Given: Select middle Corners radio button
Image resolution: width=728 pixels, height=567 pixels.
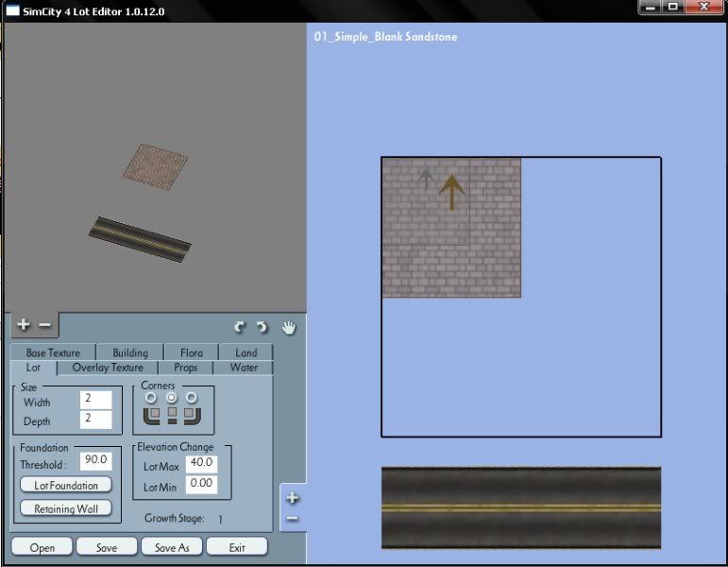Looking at the screenshot, I should pyautogui.click(x=172, y=398).
